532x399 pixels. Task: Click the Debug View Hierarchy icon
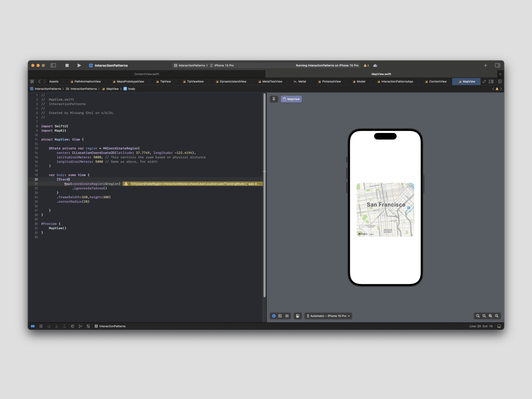pyautogui.click(x=72, y=326)
